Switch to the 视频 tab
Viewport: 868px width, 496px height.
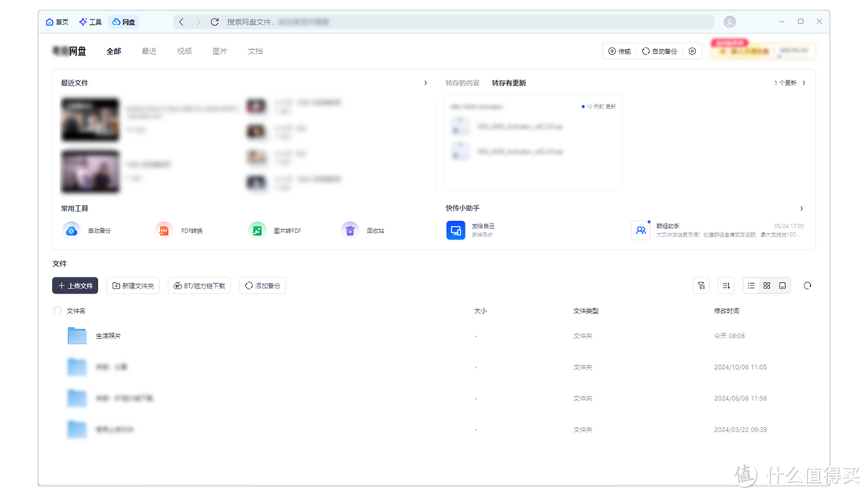click(184, 51)
